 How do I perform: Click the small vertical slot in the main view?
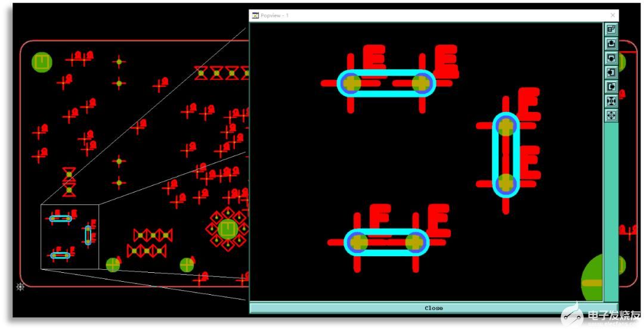point(88,235)
